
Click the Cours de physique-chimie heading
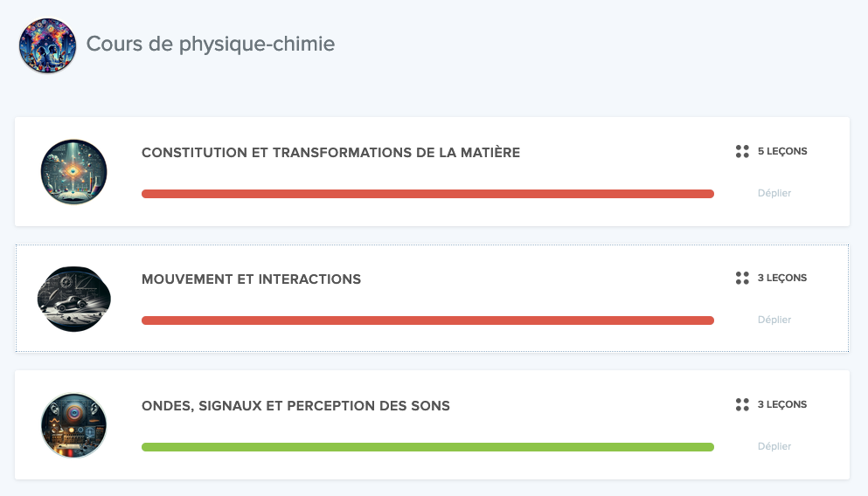coord(211,44)
